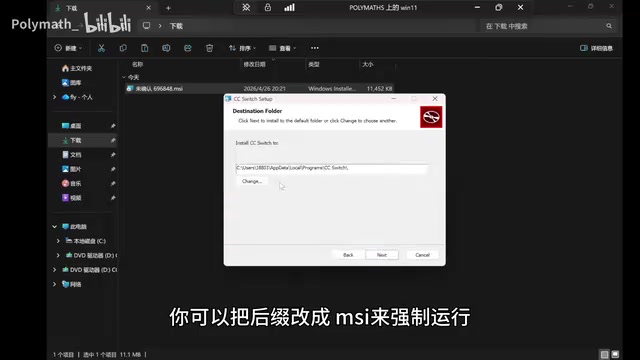Image resolution: width=640 pixels, height=360 pixels.
Task: Click the 下载 breadcrumb in address bar
Action: (176, 26)
